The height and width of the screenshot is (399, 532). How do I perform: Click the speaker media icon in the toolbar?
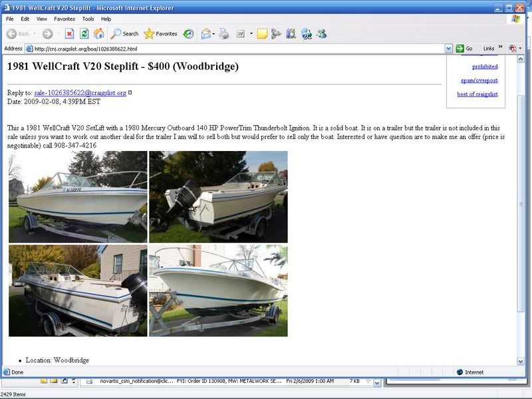point(276,34)
